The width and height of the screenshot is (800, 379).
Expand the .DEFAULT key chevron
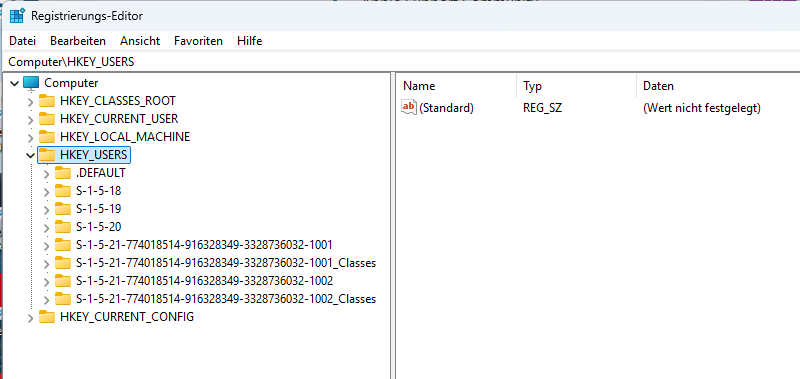[x=46, y=174]
